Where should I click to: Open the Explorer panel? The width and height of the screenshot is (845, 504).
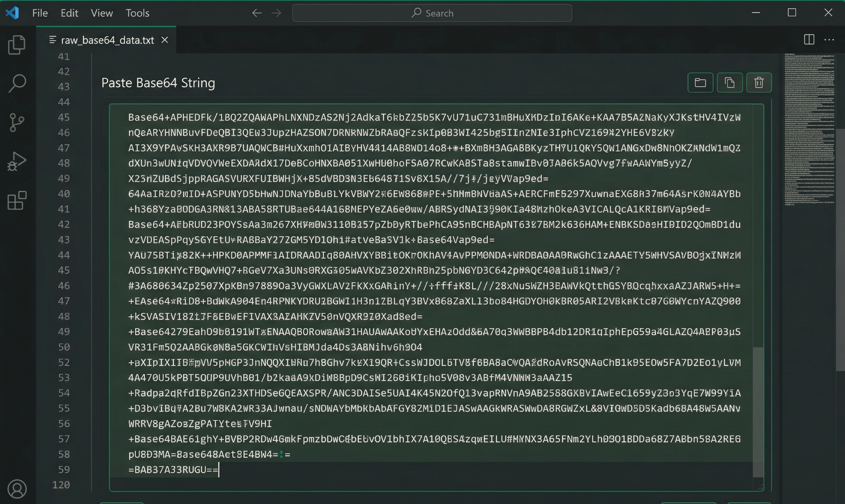coord(17,44)
